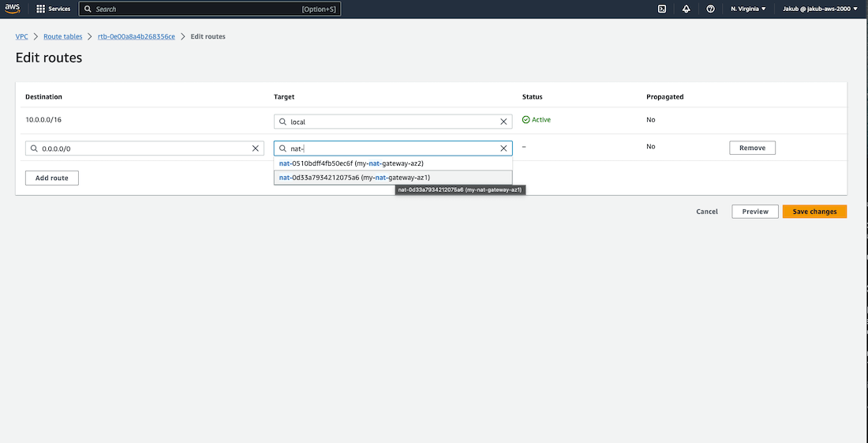Go to VPC breadcrumb link
Viewport: 868px width, 443px height.
tap(22, 36)
